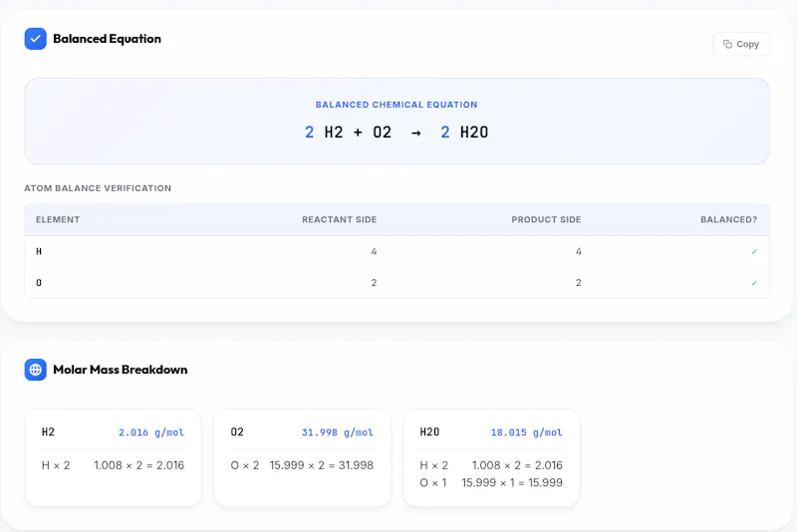
Task: Click the BALANCED? column header
Action: pos(728,219)
